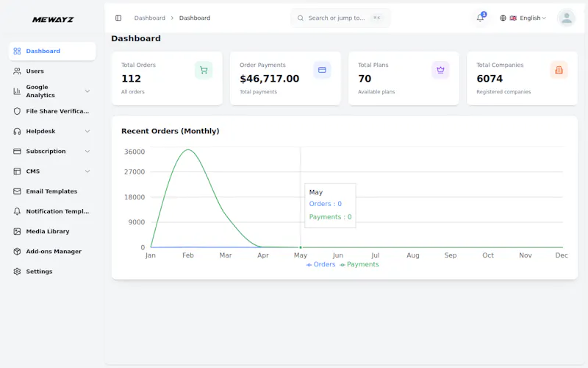
Task: Click the globe language icon
Action: point(503,18)
